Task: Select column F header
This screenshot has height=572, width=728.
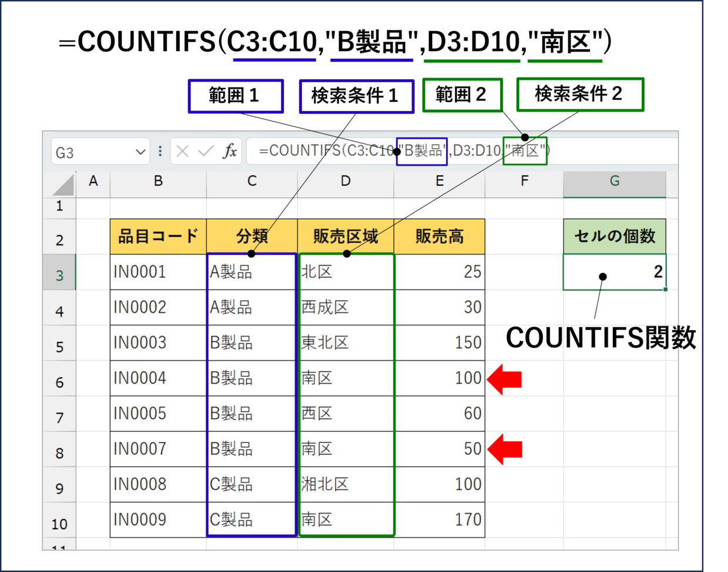Action: point(524,181)
